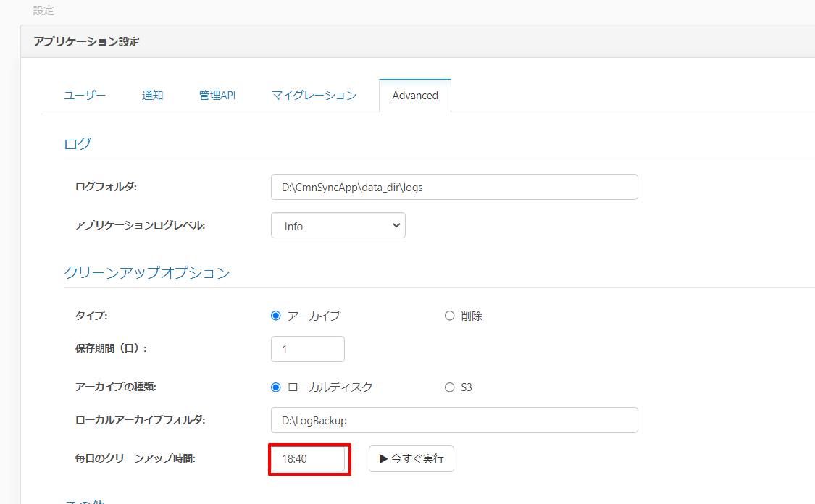Click the ログフォルダ path input field
Screen dimensions: 815x504
pos(454,187)
